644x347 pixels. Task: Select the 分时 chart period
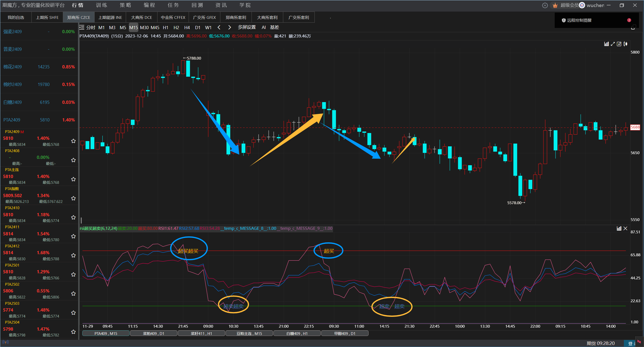91,27
